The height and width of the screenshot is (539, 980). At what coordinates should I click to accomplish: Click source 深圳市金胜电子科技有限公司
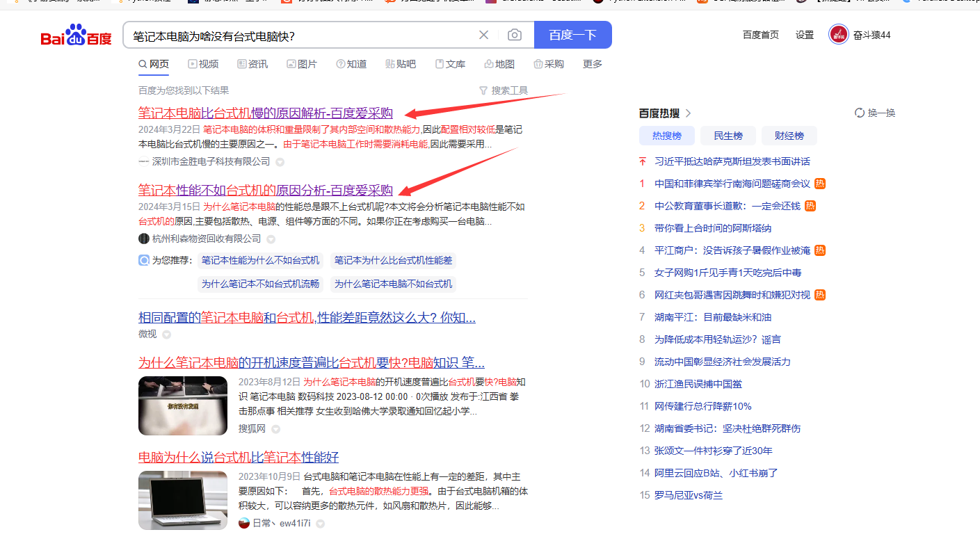pos(211,161)
